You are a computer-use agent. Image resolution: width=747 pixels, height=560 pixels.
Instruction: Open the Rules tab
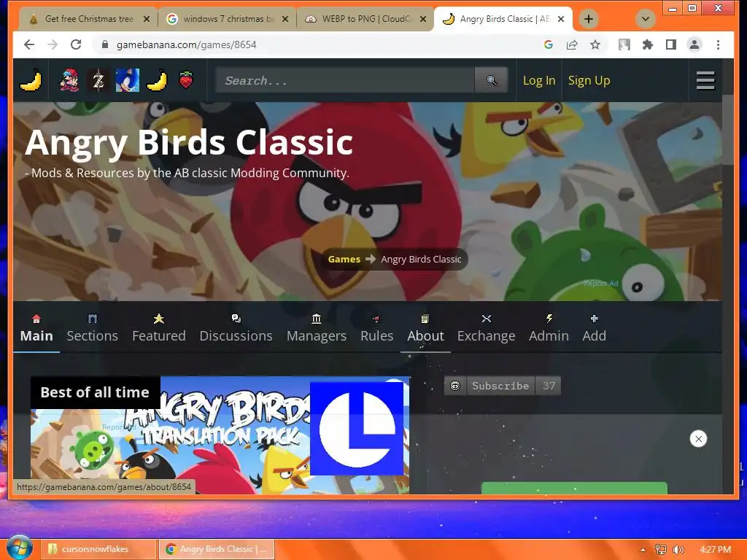(377, 329)
